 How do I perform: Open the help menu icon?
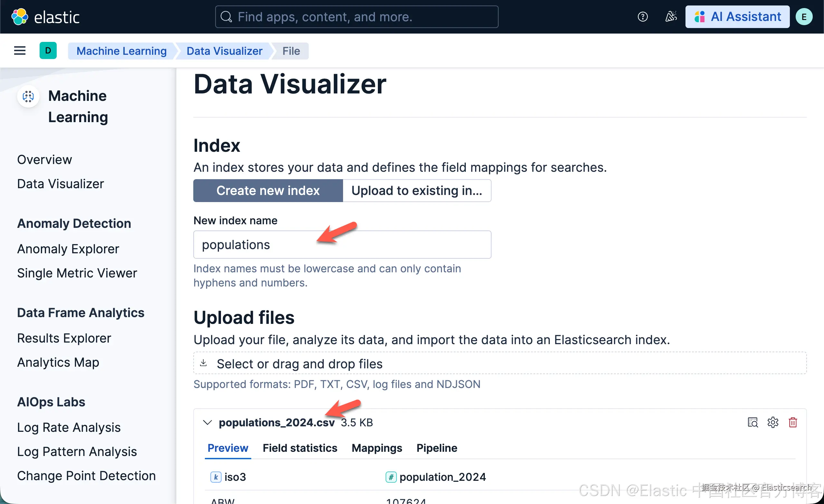642,17
